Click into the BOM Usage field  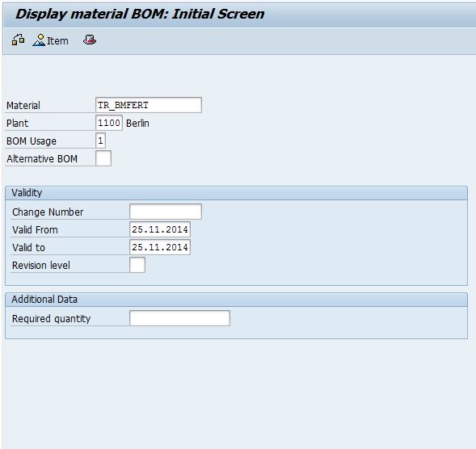(x=100, y=141)
